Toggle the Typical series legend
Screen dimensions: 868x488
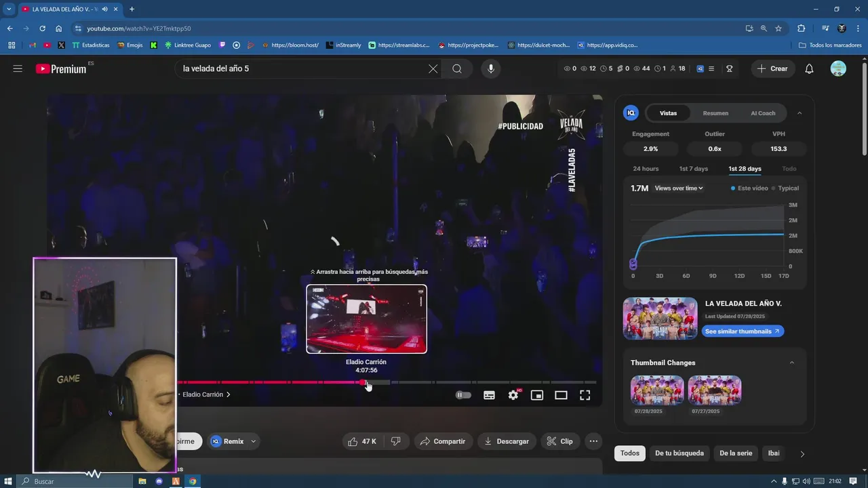pyautogui.click(x=785, y=188)
